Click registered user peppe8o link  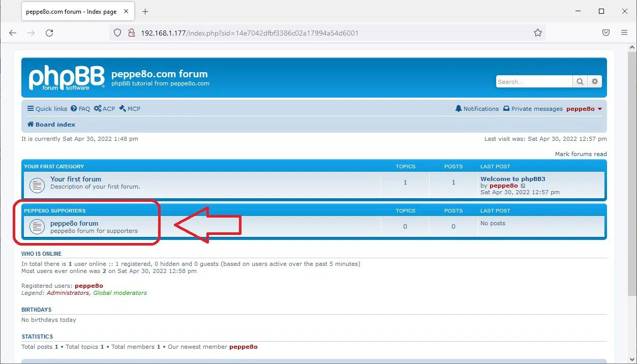[89, 286]
